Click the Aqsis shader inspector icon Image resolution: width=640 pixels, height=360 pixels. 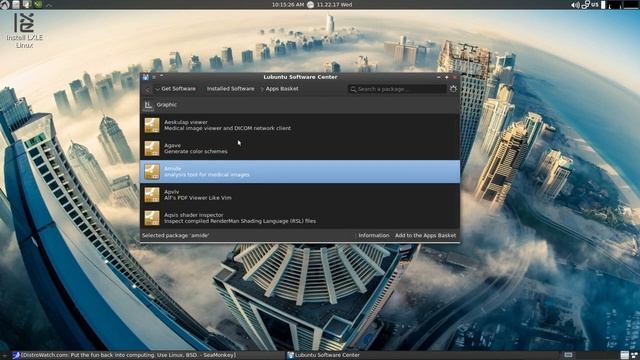[x=152, y=218]
